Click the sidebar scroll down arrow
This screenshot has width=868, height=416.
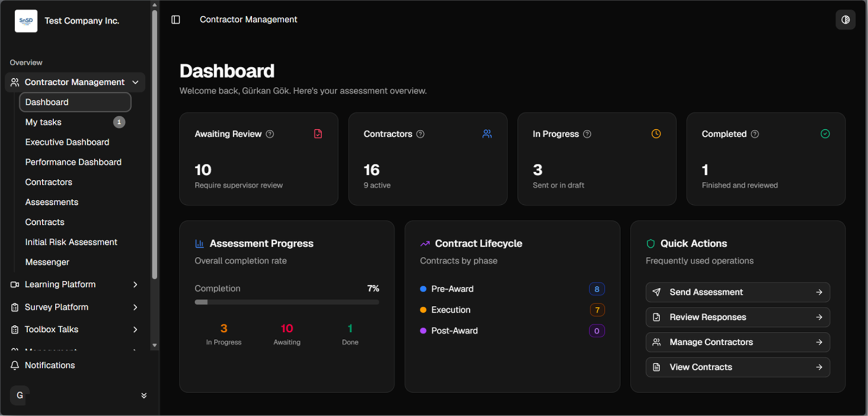click(155, 345)
